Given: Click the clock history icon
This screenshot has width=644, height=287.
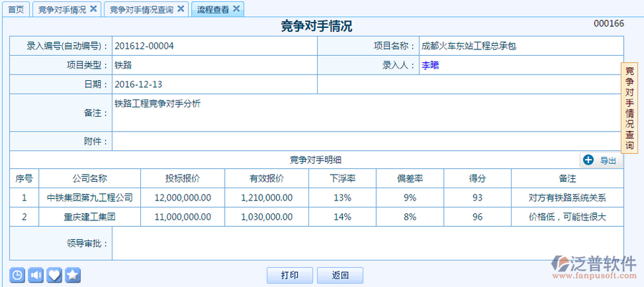Looking at the screenshot, I should (17, 275).
